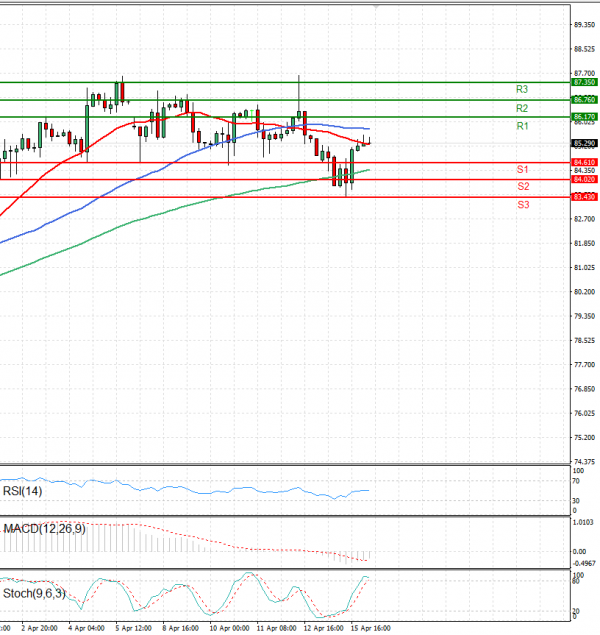Click the S2 support label
This screenshot has width=600, height=635.
coord(523,186)
